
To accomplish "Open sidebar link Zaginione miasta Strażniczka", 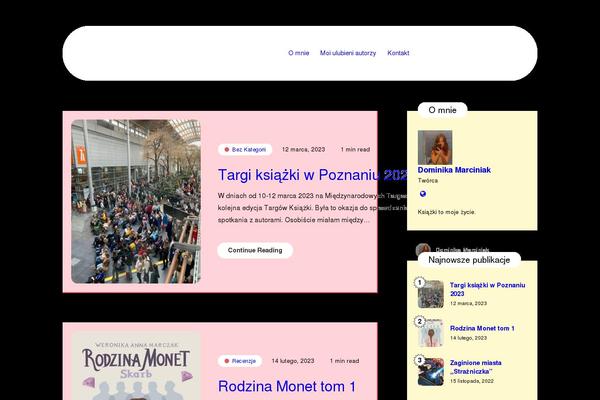I will click(476, 367).
